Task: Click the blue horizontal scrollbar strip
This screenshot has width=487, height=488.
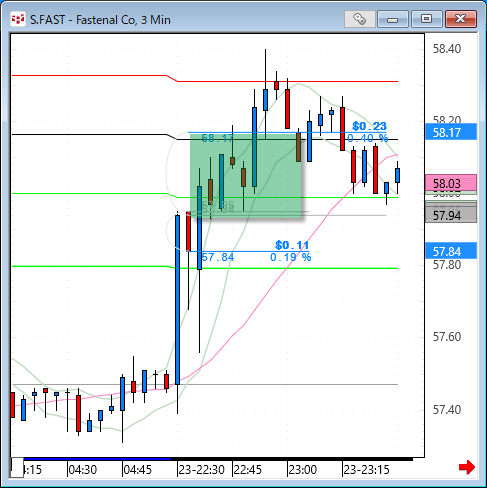Action: click(x=97, y=459)
